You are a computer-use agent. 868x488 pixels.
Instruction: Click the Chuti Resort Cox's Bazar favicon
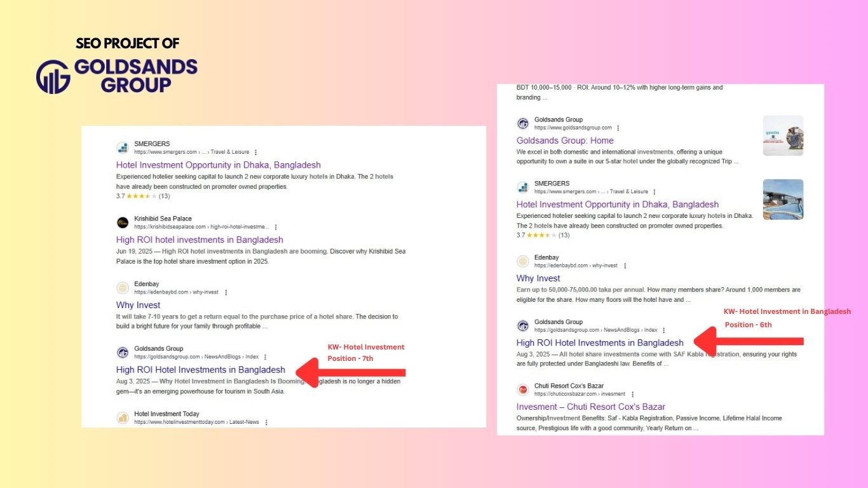tap(523, 390)
